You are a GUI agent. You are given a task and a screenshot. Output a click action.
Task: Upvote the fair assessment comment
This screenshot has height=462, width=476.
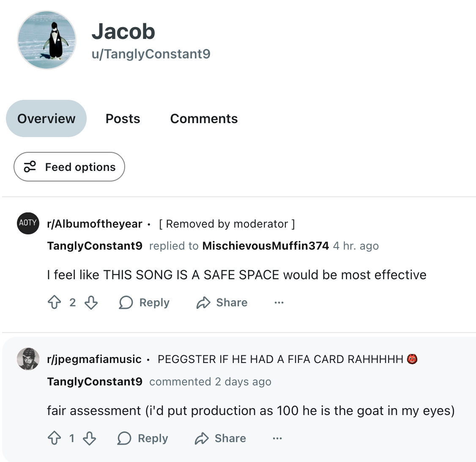coord(56,438)
